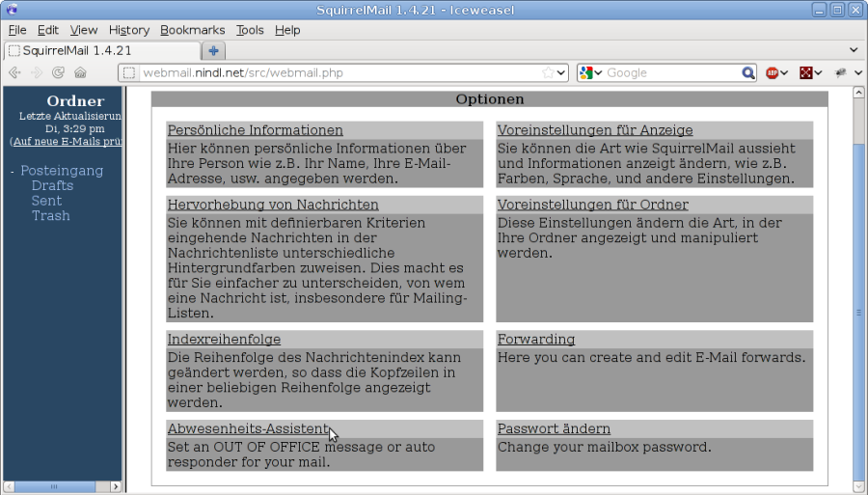Screen dimensions: 868x495
Task: Bookmark this page with the star
Action: (x=548, y=72)
